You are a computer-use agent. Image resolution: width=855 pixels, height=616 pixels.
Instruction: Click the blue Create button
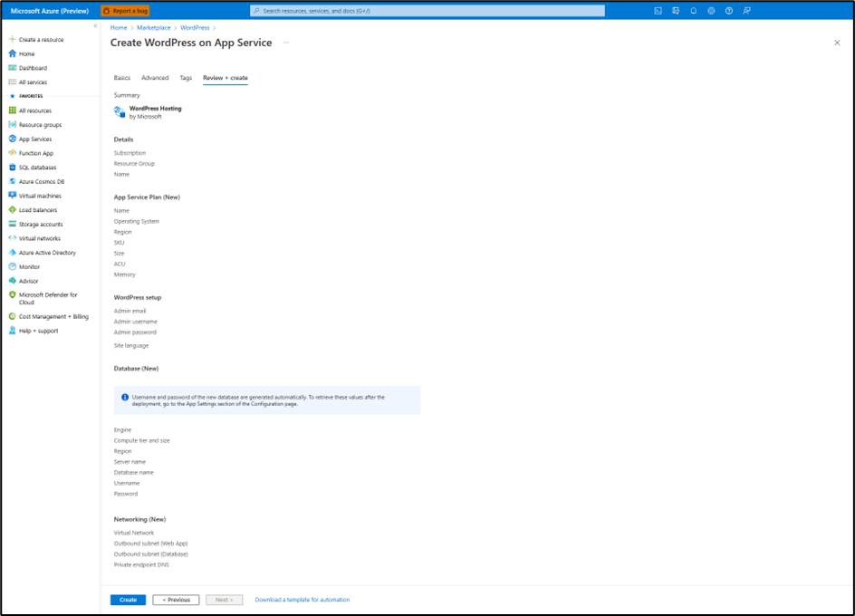click(x=128, y=600)
